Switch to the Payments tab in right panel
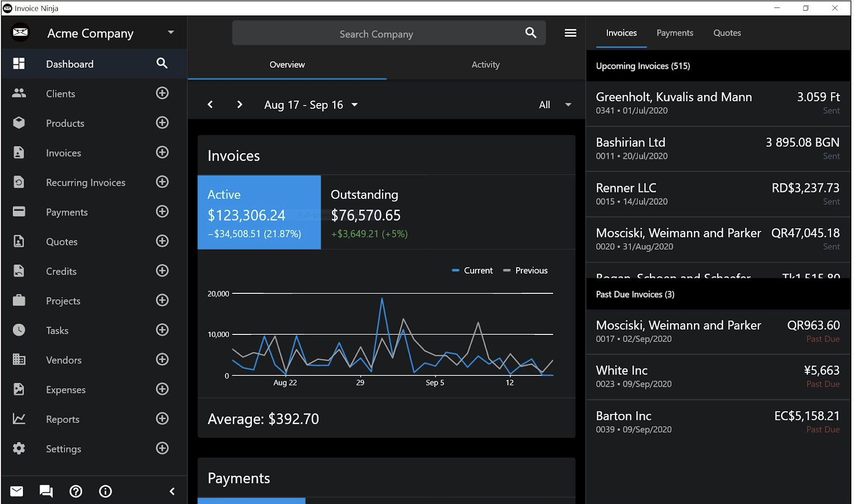This screenshot has width=854, height=504. [675, 33]
